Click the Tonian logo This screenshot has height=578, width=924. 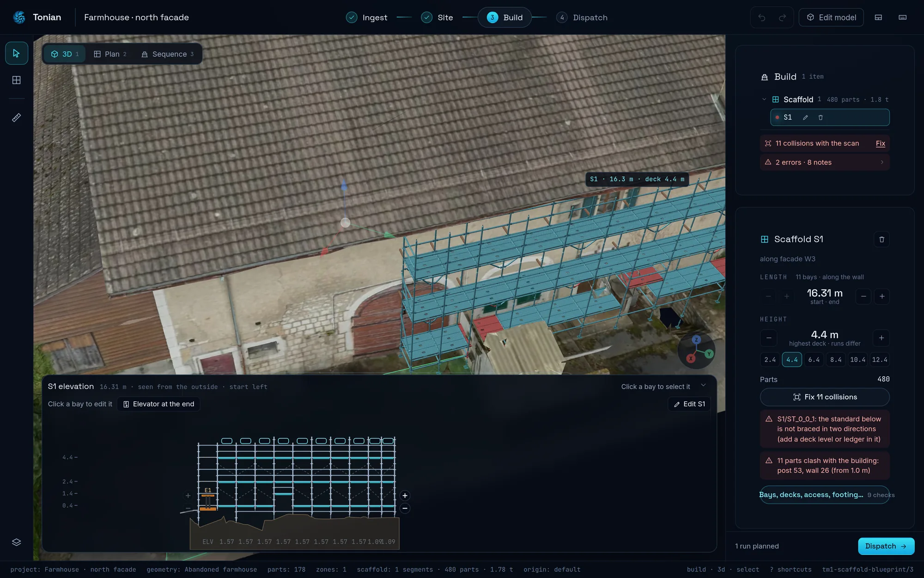point(19,18)
